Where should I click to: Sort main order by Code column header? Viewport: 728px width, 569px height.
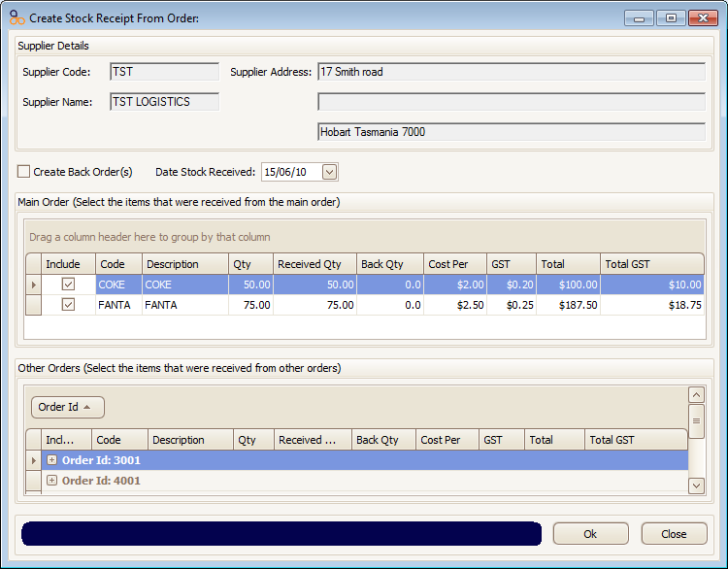[x=118, y=264]
